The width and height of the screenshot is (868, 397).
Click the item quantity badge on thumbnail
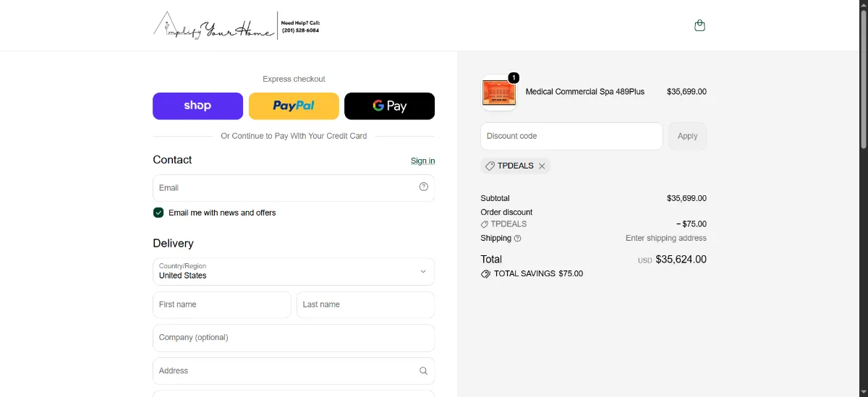pyautogui.click(x=514, y=78)
